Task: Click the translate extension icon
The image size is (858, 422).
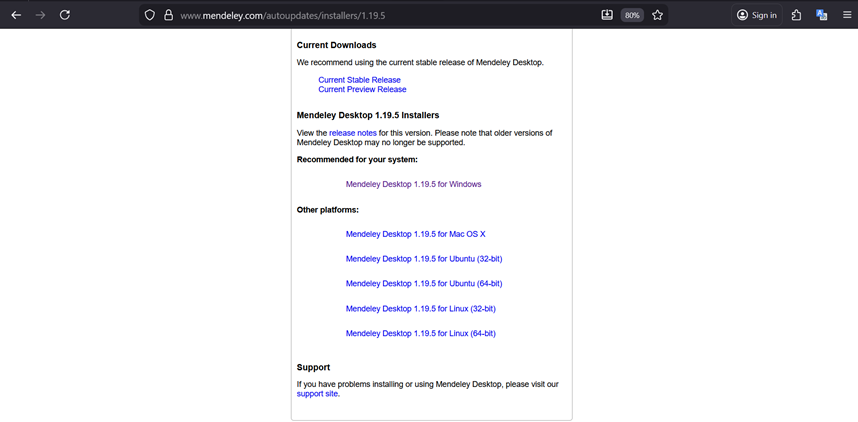Action: point(822,15)
